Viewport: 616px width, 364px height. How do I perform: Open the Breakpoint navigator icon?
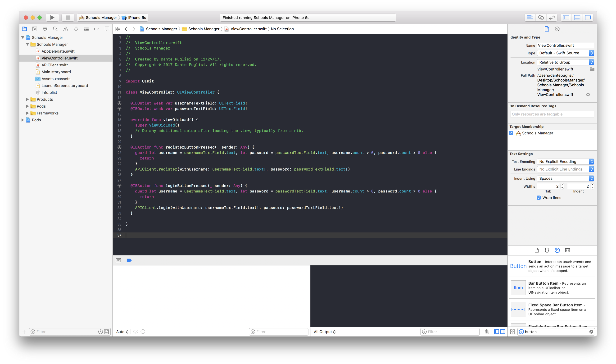pyautogui.click(x=96, y=29)
